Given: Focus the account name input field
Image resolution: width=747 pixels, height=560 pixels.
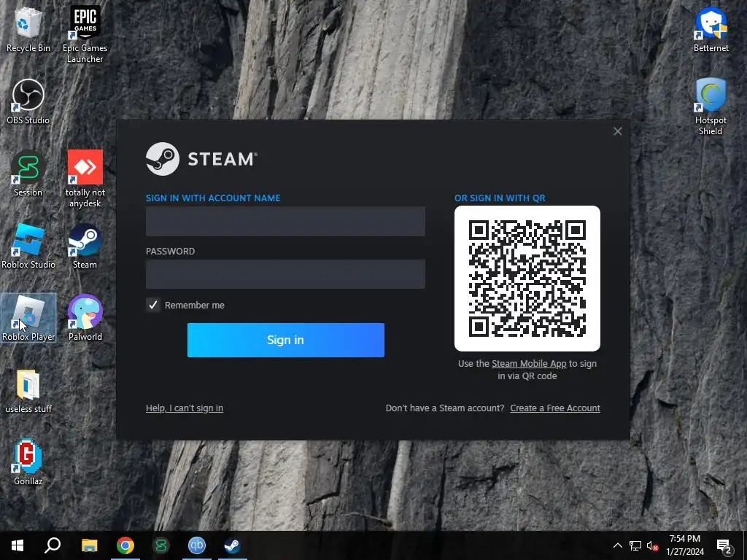Looking at the screenshot, I should click(285, 221).
